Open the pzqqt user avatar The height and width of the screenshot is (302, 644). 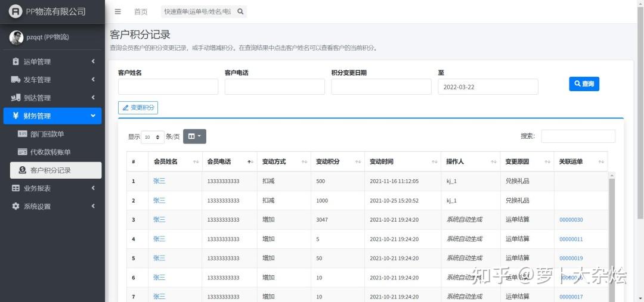click(17, 38)
